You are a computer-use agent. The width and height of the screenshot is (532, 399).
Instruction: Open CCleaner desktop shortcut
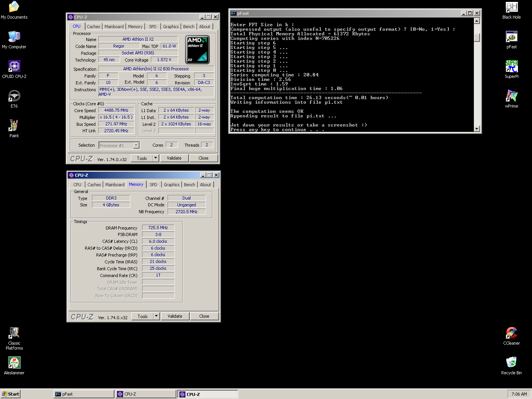coord(511,336)
